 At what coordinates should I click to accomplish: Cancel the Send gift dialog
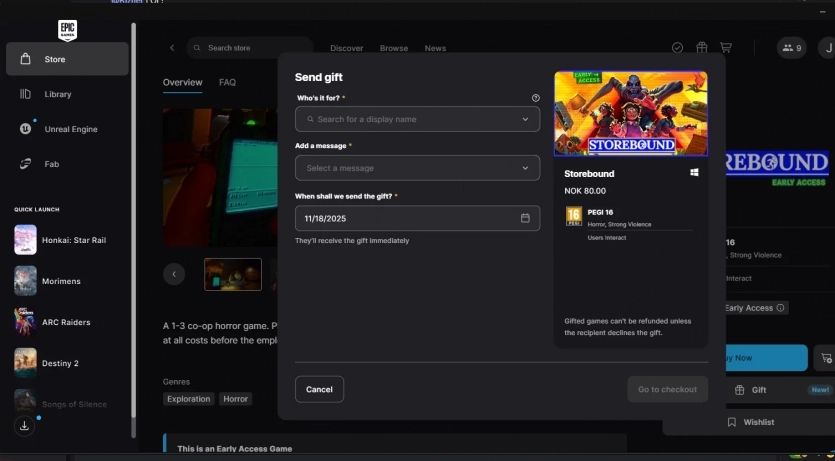(320, 389)
